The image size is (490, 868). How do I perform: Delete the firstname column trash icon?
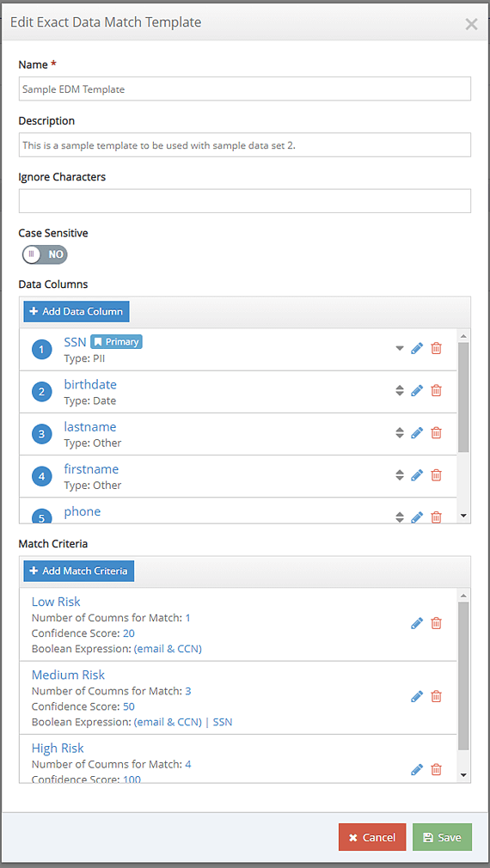[437, 474]
